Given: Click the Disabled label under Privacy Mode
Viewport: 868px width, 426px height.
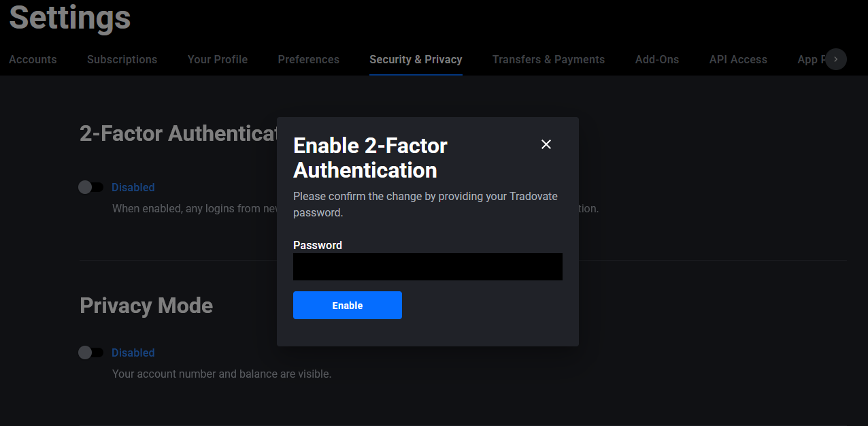Looking at the screenshot, I should tap(133, 353).
